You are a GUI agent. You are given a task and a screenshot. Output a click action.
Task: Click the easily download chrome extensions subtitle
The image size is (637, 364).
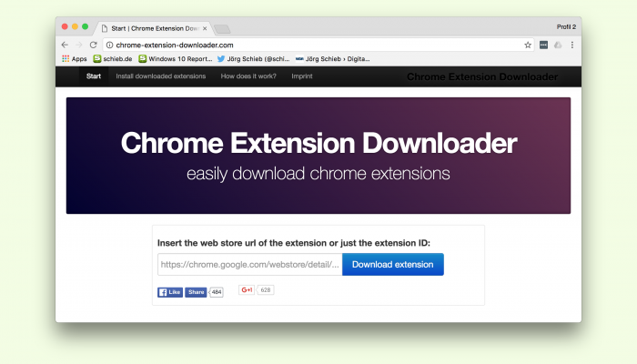pos(318,174)
